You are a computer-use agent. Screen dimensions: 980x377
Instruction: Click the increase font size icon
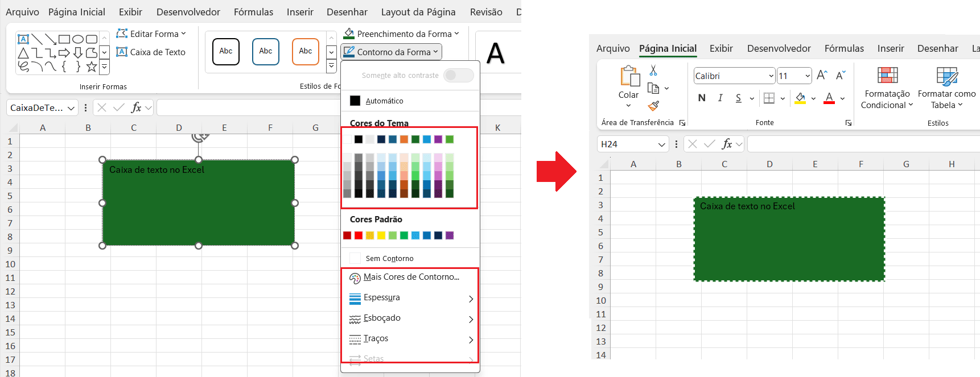pos(822,76)
